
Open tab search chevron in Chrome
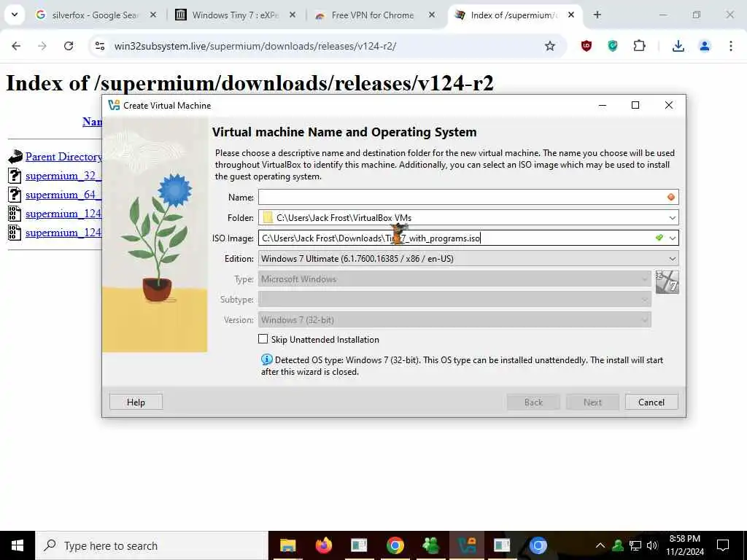(15, 15)
